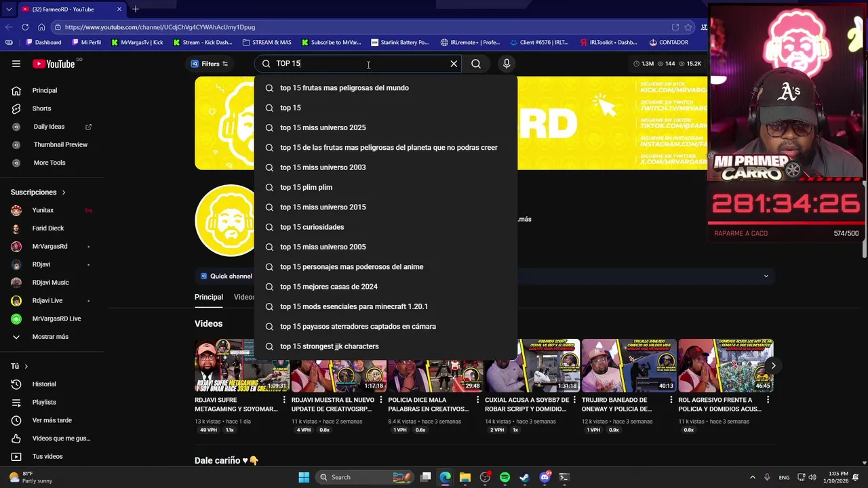
Task: Select suggestion top 15 miss universo 2015
Action: tap(385, 207)
